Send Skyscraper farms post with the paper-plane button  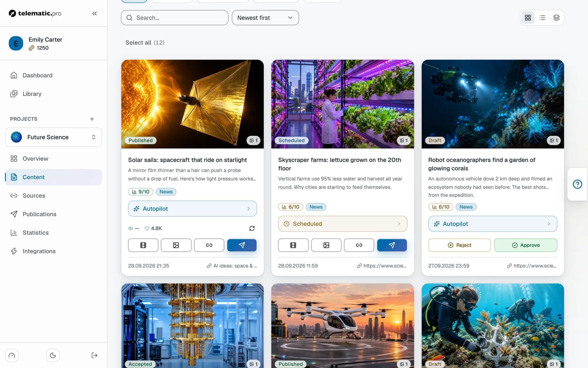coord(392,245)
